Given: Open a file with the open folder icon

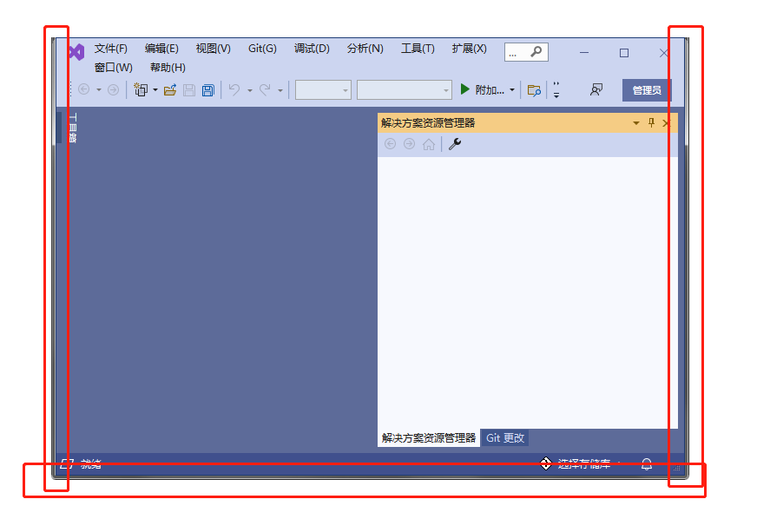Looking at the screenshot, I should coord(169,89).
